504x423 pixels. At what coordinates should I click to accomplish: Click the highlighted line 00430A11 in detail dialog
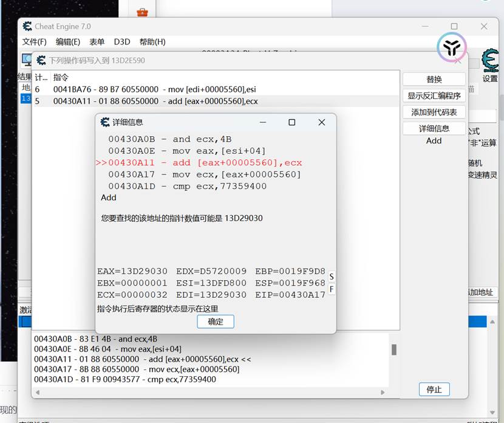point(199,163)
